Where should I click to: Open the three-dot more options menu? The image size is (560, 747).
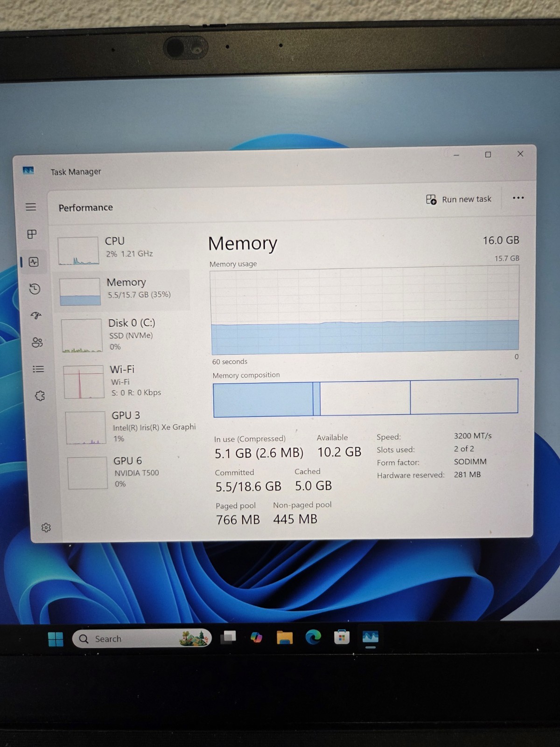tap(518, 198)
